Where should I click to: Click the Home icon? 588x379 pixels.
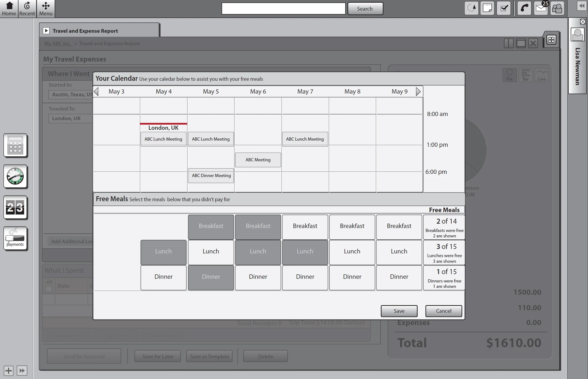(9, 8)
